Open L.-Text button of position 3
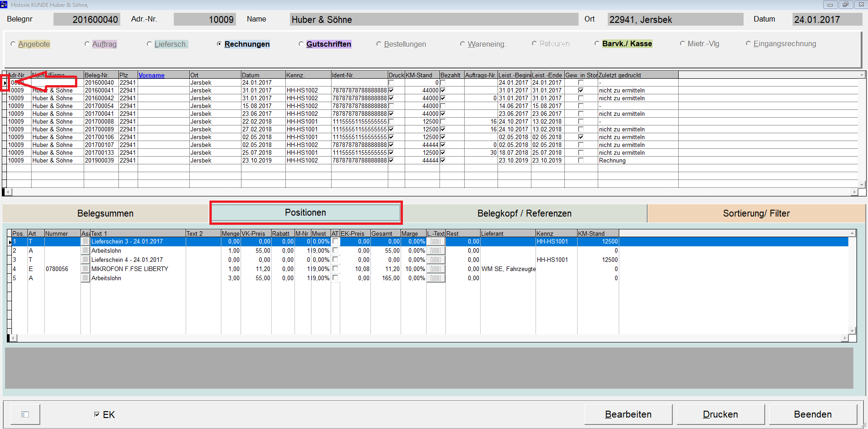 coord(436,260)
